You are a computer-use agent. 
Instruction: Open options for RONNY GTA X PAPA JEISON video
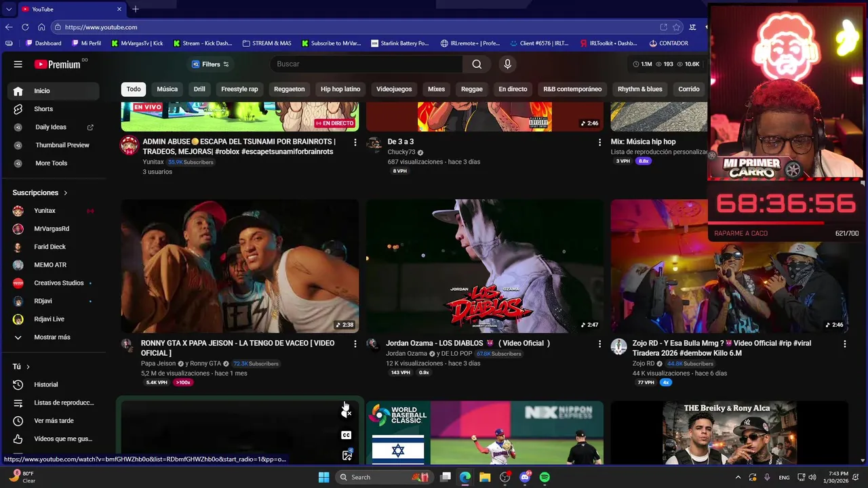(355, 344)
